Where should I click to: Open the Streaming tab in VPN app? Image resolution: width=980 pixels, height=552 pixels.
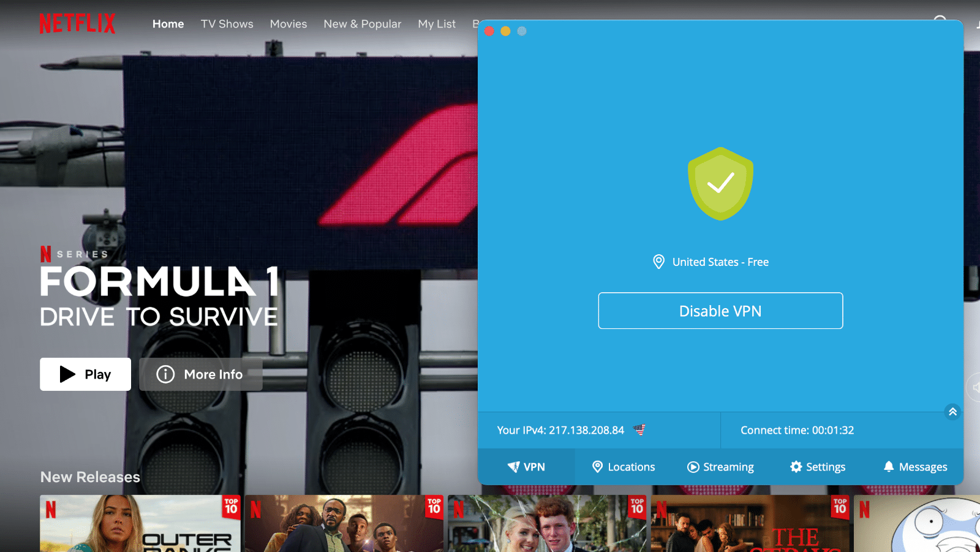720,467
